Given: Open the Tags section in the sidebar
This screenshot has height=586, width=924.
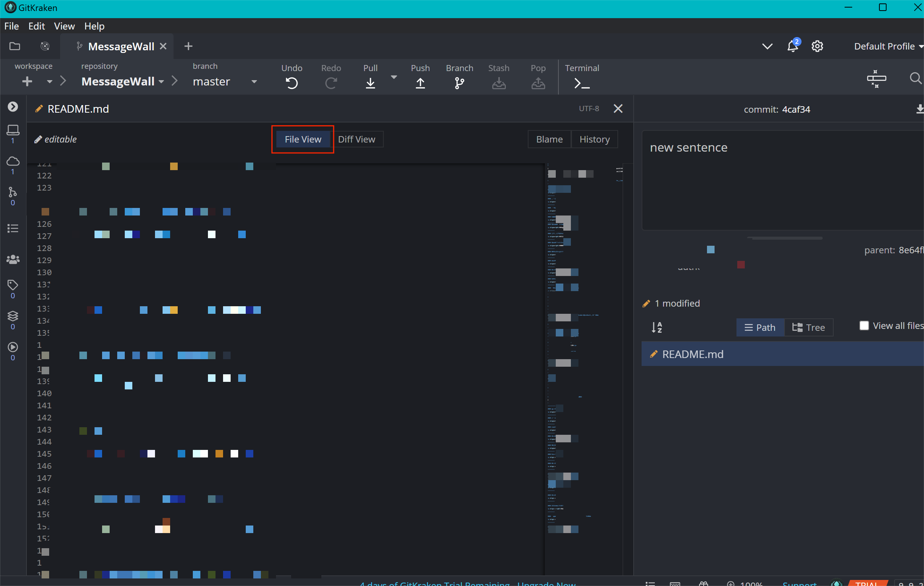Looking at the screenshot, I should [x=12, y=285].
